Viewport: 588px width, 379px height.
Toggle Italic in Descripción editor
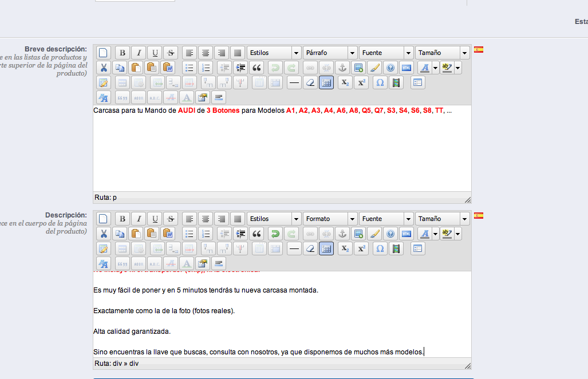click(x=139, y=219)
